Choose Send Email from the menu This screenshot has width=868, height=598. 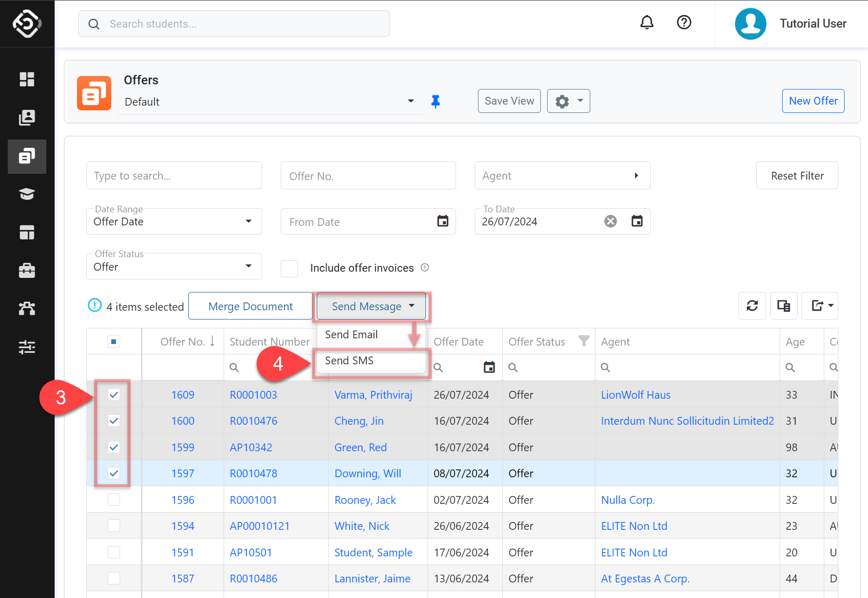point(351,335)
